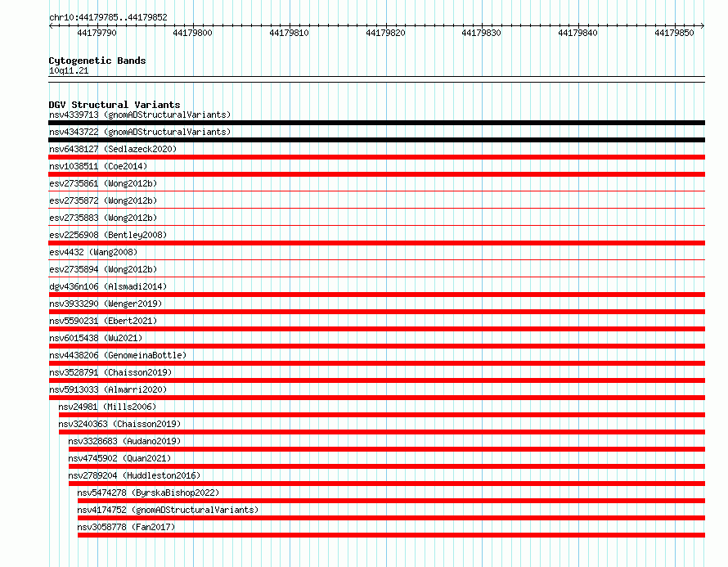
Task: Click nsv3240363 Chaisson2019 label
Action: tap(119, 424)
